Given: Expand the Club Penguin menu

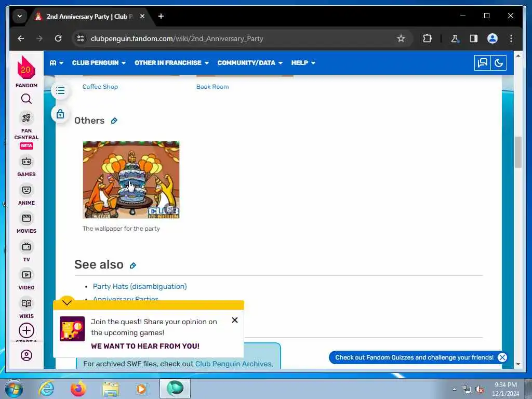Looking at the screenshot, I should pyautogui.click(x=99, y=63).
